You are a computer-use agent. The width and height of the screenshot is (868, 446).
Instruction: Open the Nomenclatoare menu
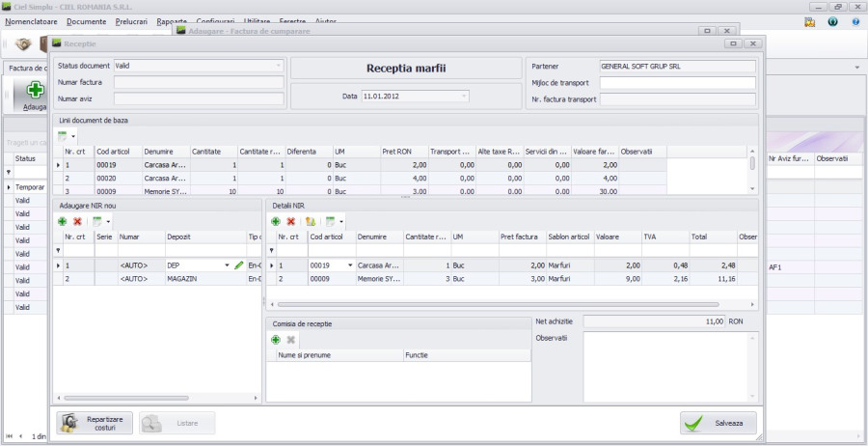pos(31,20)
